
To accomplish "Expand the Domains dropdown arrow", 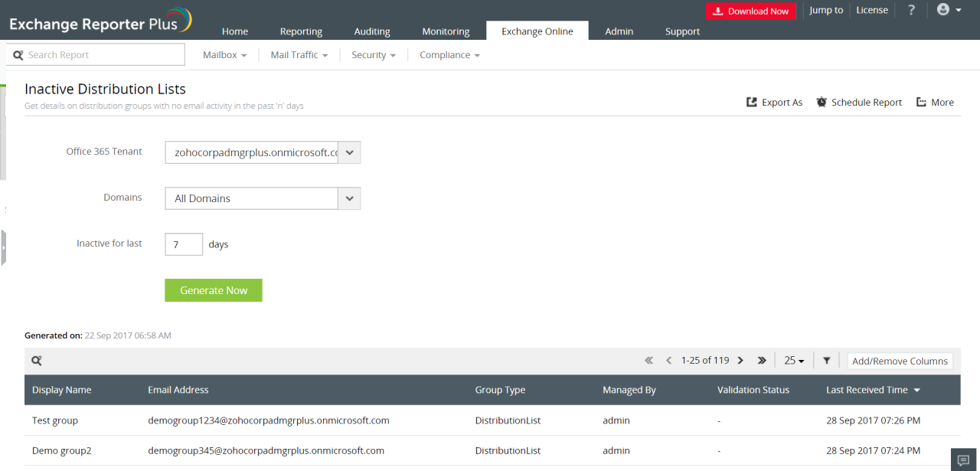I will (x=349, y=198).
